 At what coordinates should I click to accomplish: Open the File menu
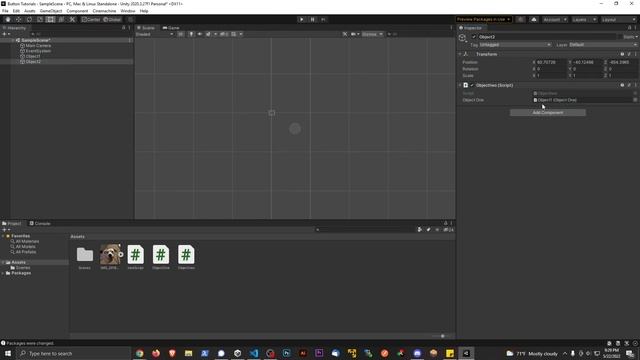(5, 11)
